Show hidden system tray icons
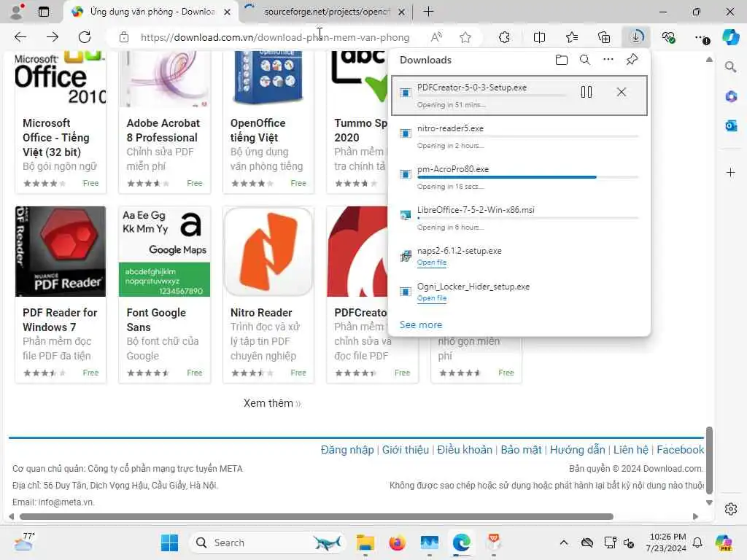 tap(564, 542)
